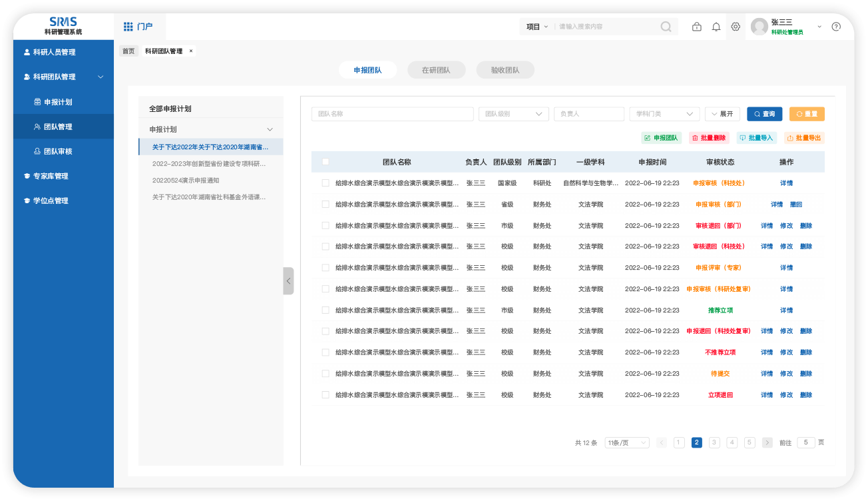This screenshot has height=501, width=868.
Task: Open the 门户 grid menu icon
Action: pos(128,27)
